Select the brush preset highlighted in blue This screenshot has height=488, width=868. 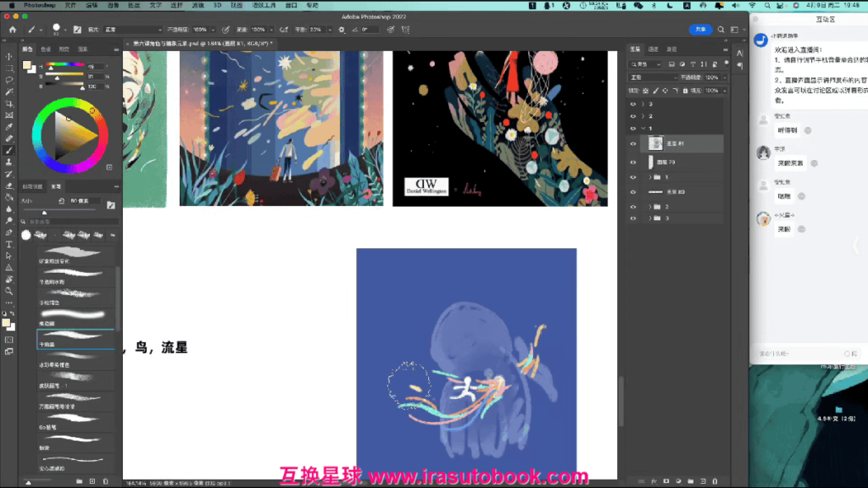[75, 339]
